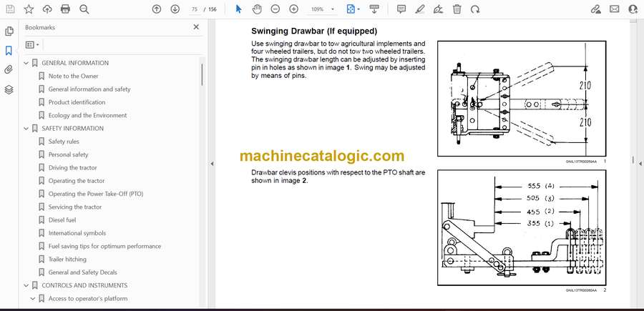Viewport: 644px width, 311px height.
Task: Jump to Product identification bookmark
Action: pyautogui.click(x=77, y=102)
